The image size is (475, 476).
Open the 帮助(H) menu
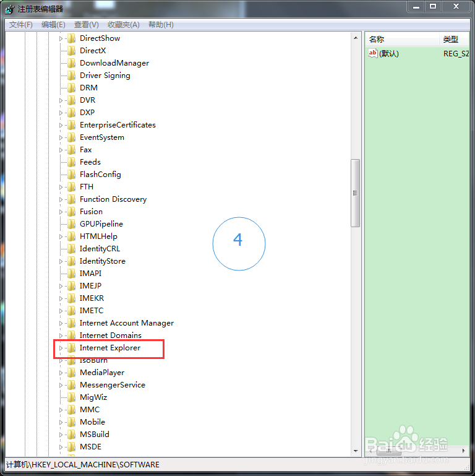[161, 25]
